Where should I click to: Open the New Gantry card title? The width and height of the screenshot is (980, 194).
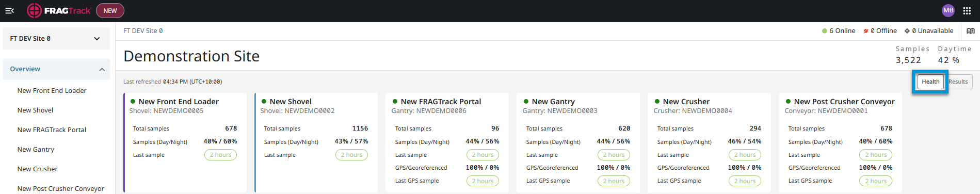tap(553, 102)
